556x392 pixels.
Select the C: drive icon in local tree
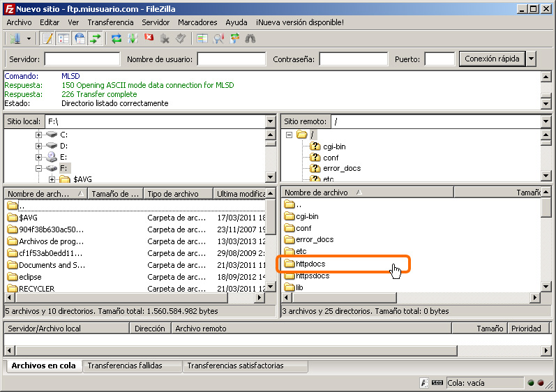click(52, 135)
